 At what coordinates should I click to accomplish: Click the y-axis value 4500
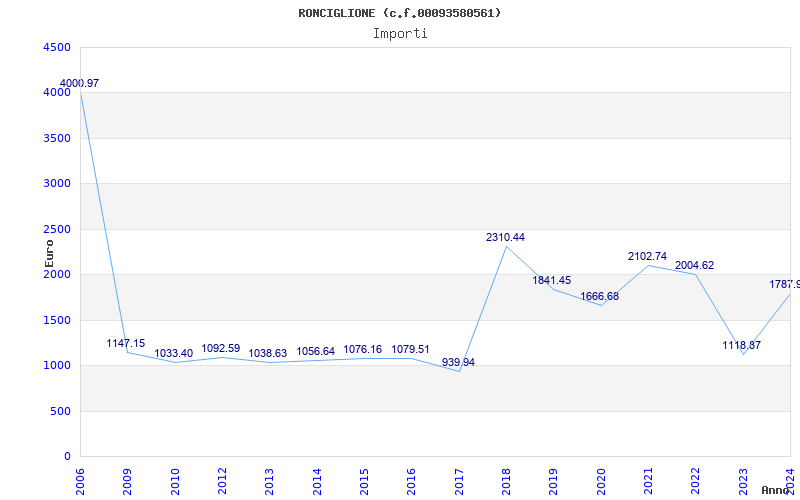tap(57, 47)
